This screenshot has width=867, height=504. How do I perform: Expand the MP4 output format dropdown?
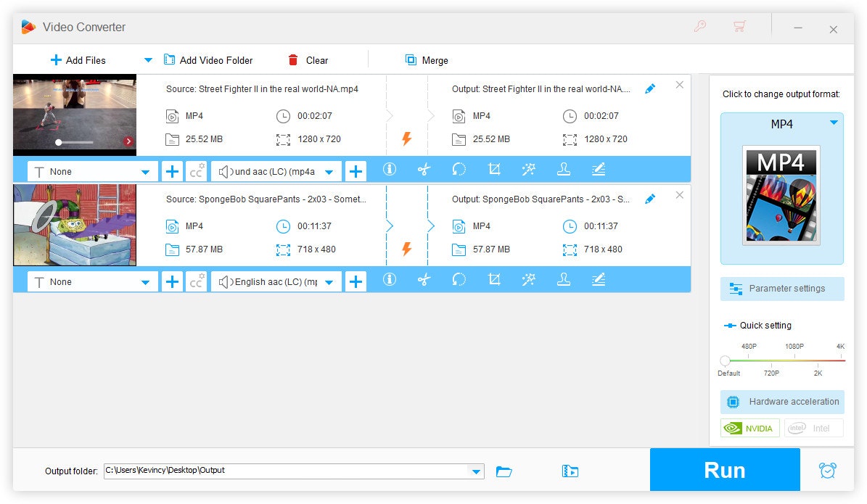pos(834,123)
